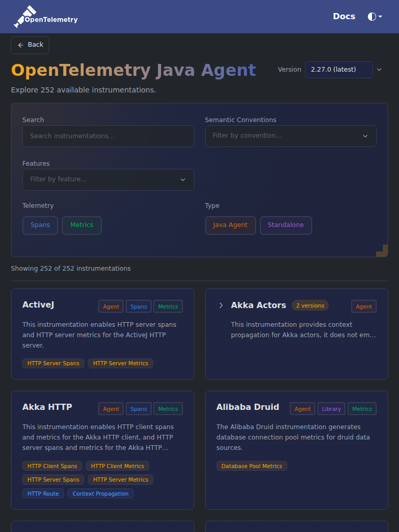The width and height of the screenshot is (399, 532).
Task: Click the Agent badge on Alibaba Druid card
Action: pyautogui.click(x=303, y=409)
